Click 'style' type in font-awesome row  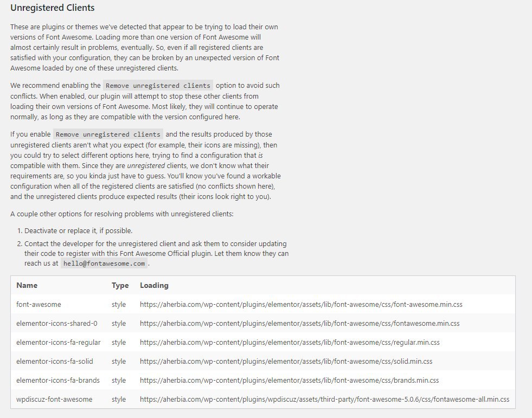119,304
